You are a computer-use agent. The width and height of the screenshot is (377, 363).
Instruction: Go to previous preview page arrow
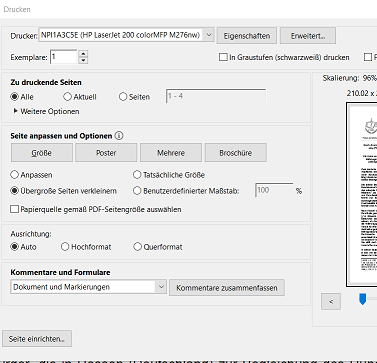331,301
